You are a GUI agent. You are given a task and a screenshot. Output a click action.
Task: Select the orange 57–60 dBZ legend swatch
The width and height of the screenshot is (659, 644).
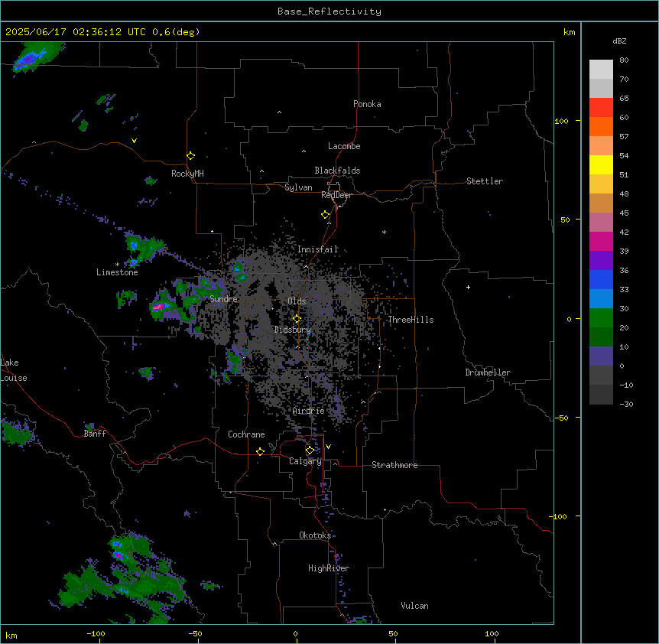[601, 126]
